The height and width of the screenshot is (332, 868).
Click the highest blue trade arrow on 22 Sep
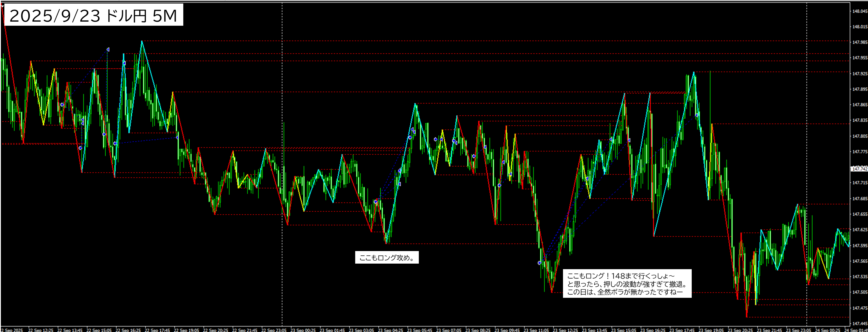[108, 50]
